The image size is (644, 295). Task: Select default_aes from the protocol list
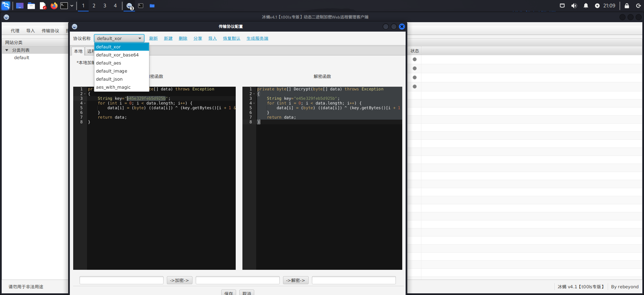point(108,63)
